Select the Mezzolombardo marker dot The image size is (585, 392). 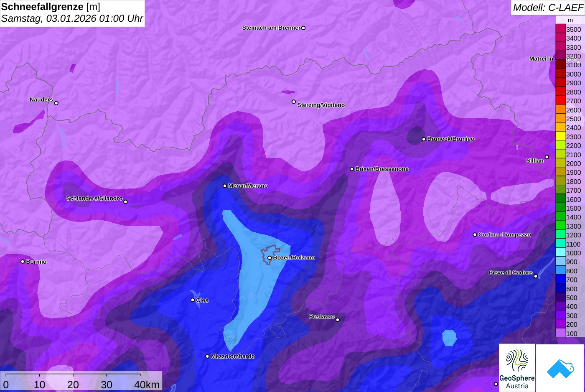click(207, 356)
